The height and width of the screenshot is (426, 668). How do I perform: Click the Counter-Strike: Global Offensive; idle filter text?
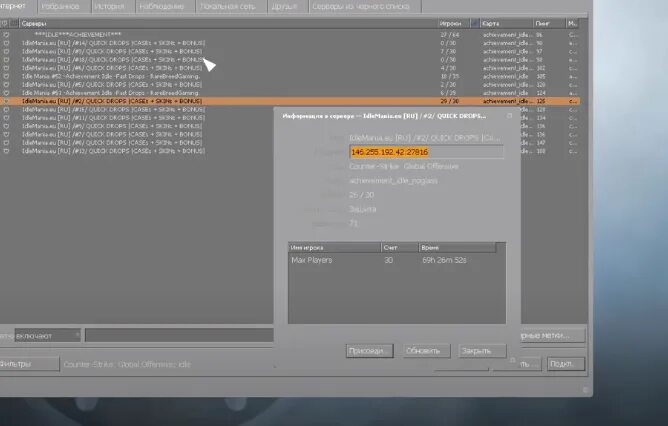(x=127, y=365)
